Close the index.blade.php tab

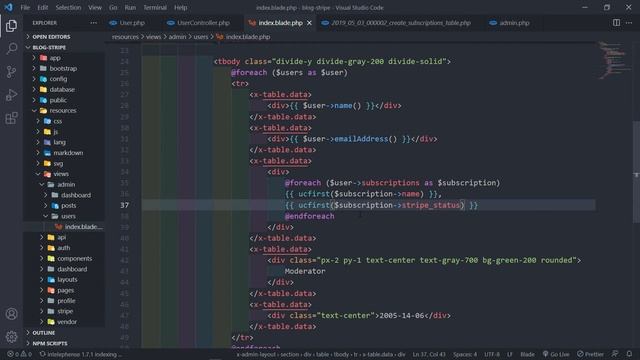tap(309, 23)
